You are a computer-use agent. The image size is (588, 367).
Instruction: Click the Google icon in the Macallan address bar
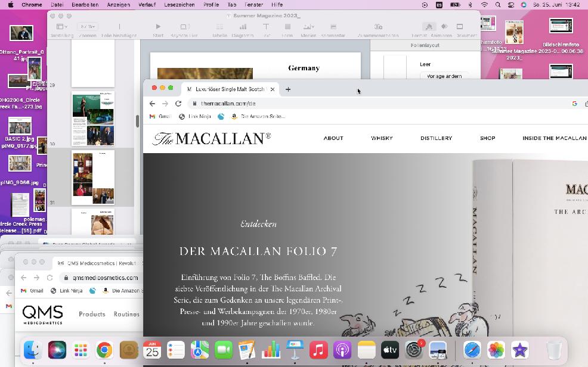574,103
